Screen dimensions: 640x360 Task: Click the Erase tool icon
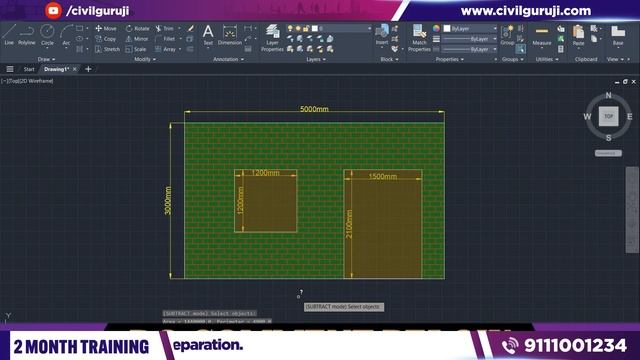190,29
